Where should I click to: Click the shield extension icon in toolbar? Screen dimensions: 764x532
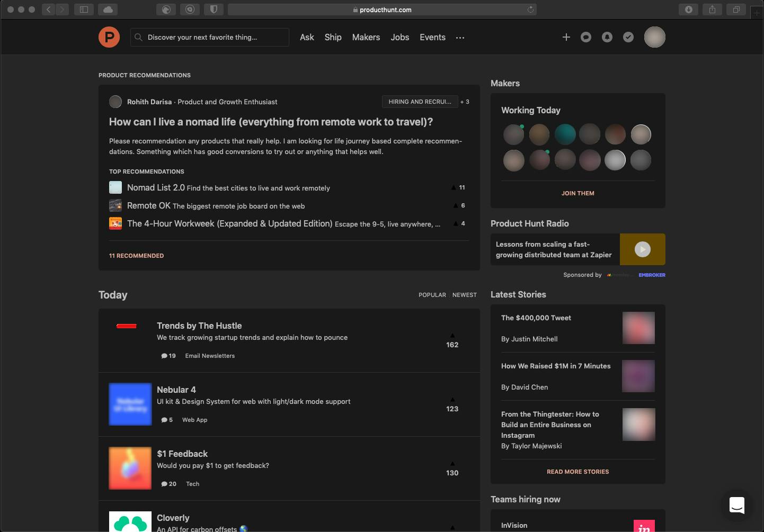[214, 10]
